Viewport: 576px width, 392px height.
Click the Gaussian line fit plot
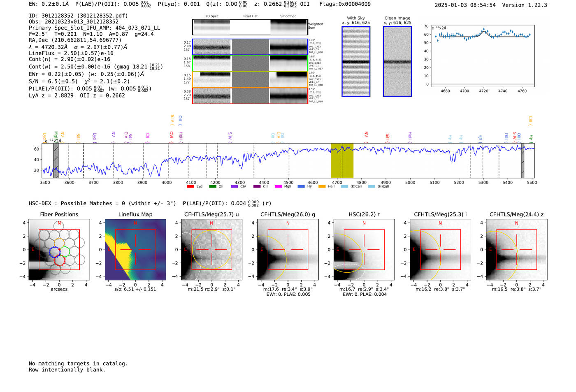tap(482, 56)
